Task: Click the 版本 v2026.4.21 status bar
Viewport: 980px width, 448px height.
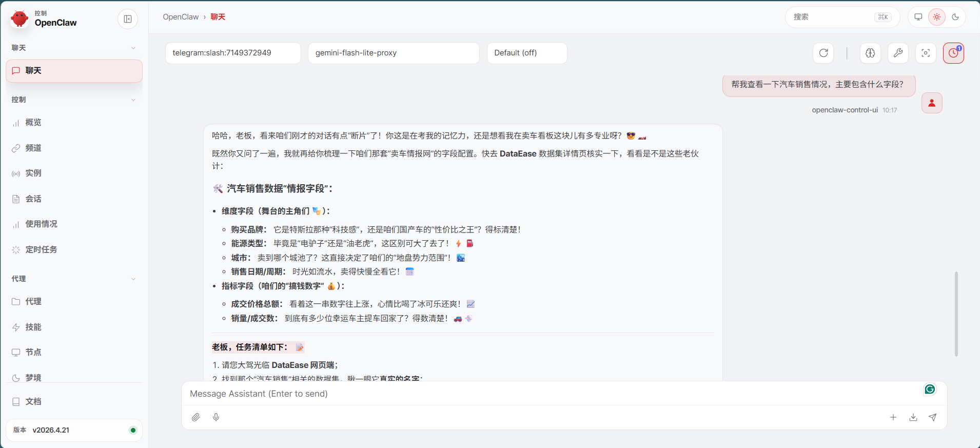Action: tap(74, 430)
